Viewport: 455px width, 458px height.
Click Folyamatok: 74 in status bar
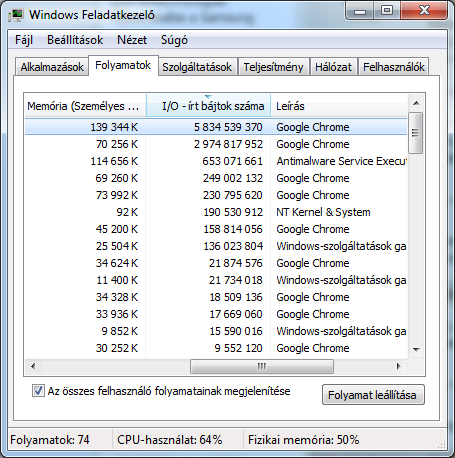50,440
